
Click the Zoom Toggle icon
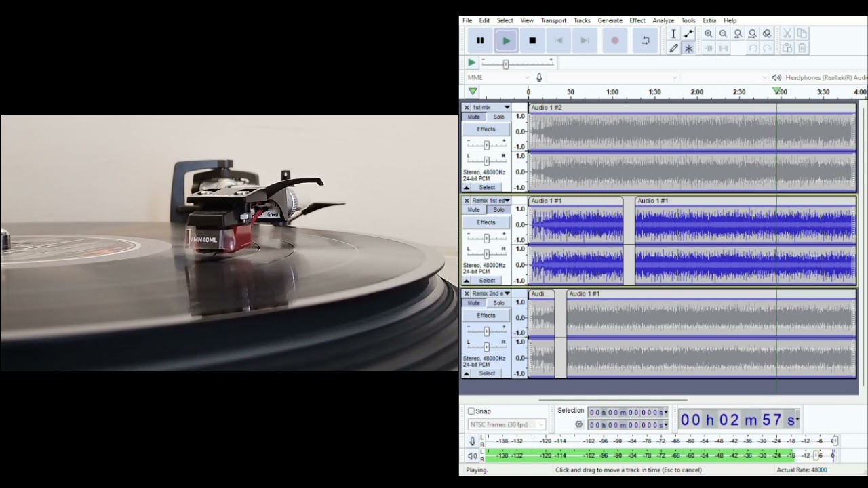(767, 34)
